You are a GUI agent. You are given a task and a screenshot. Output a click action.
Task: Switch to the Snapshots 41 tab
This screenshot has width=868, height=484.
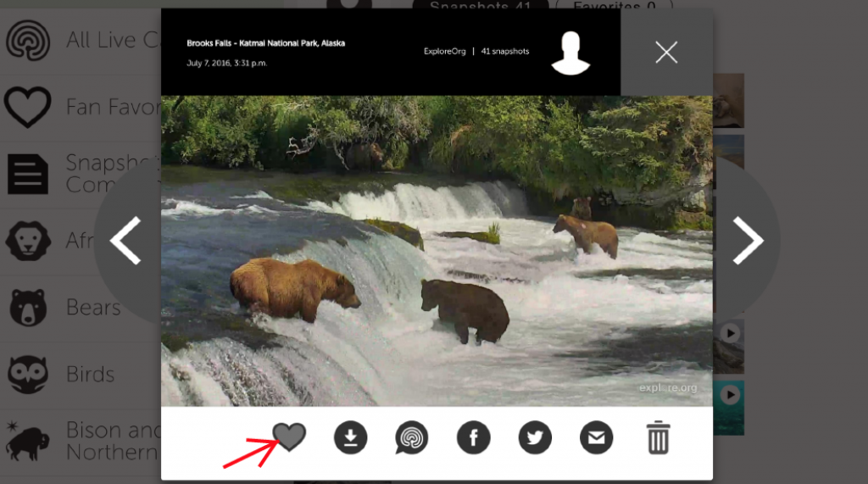pos(480,8)
